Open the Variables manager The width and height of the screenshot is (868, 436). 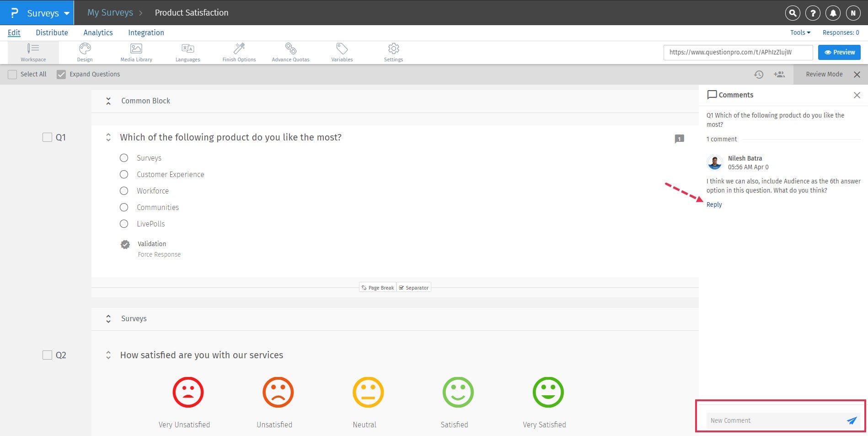(x=342, y=52)
